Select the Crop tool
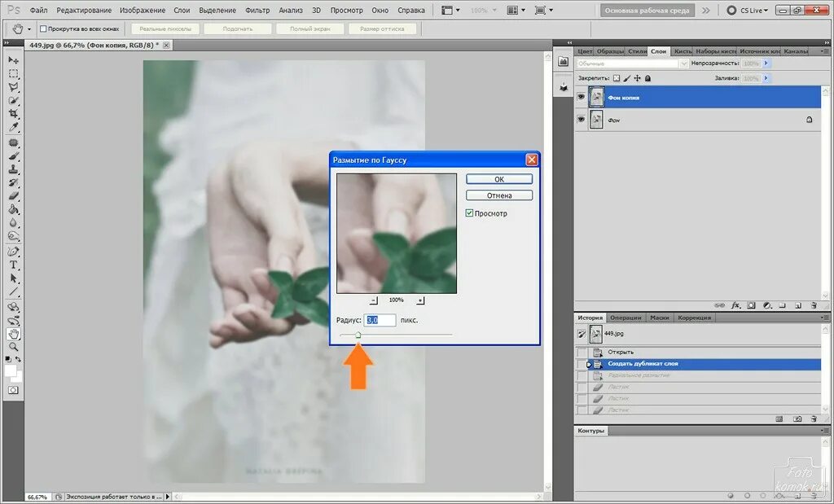Screen dimensions: 834x504 (13, 113)
